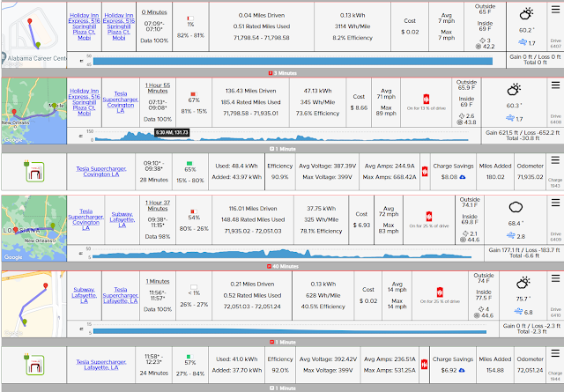Click the elevation chart for the 116.01 mile drive
This screenshot has width=564, height=392.
tap(282, 253)
